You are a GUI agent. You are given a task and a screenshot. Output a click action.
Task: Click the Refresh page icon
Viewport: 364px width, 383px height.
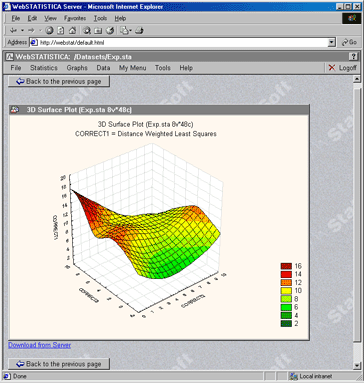61,31
